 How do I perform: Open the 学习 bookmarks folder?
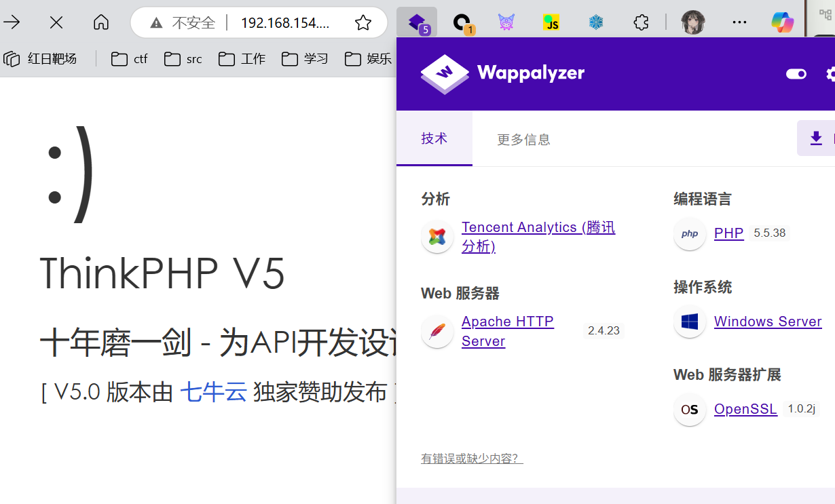click(305, 59)
